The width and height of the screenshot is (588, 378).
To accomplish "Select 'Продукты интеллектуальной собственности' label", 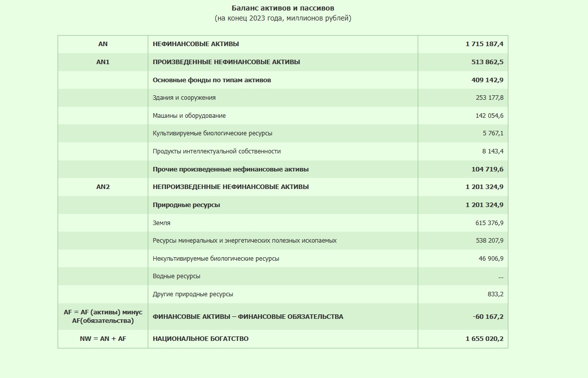I will (x=216, y=151).
